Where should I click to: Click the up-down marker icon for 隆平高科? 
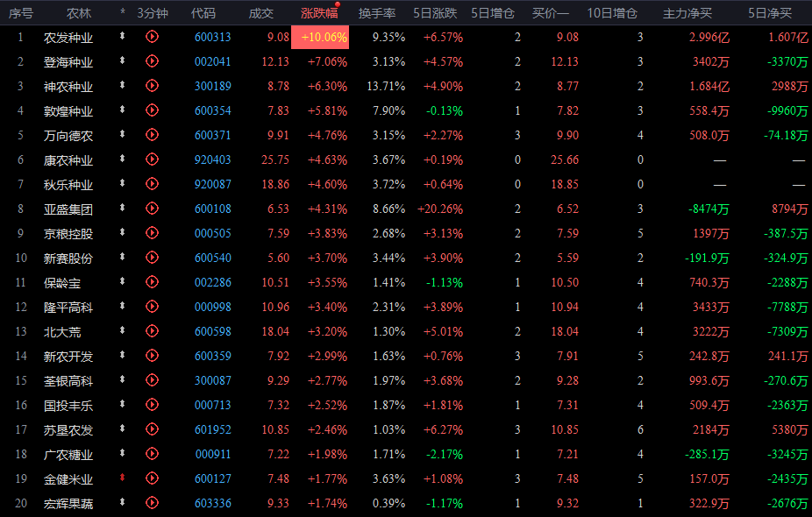pyautogui.click(x=123, y=308)
